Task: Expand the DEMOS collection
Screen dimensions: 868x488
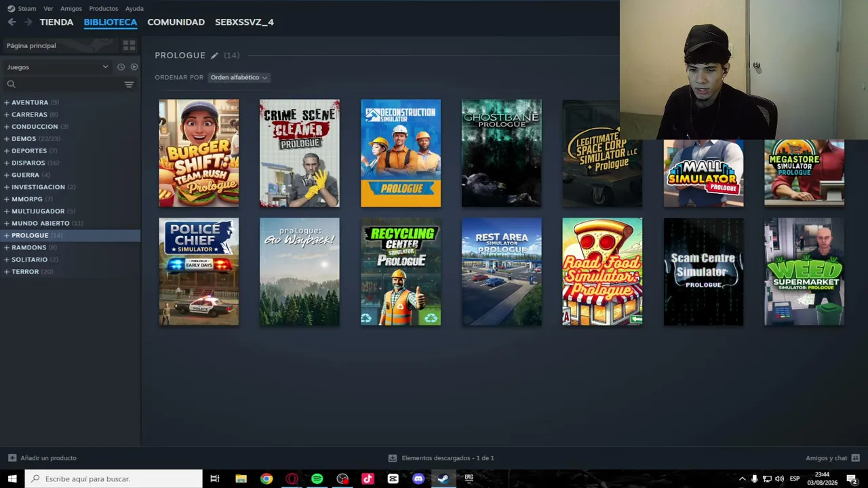Action: click(7, 139)
